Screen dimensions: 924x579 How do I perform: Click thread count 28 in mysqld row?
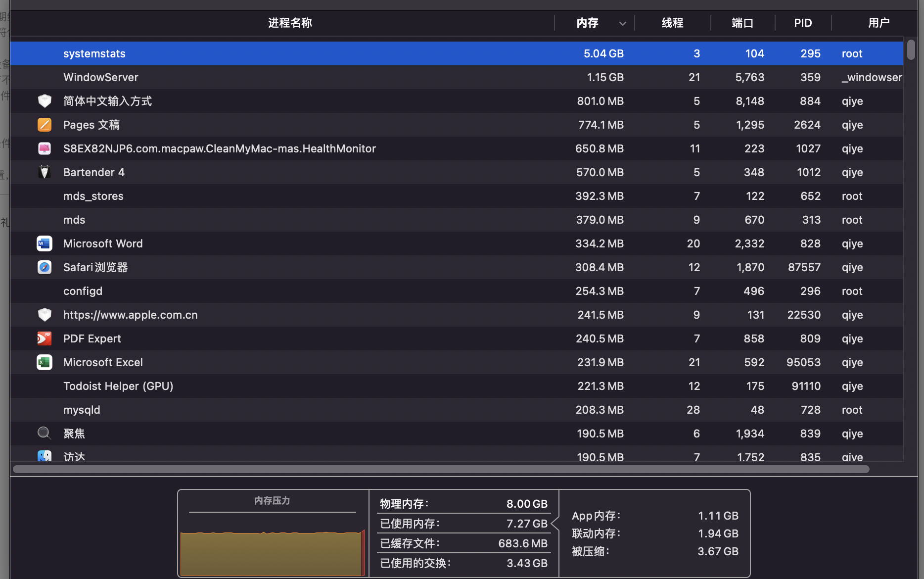pos(693,410)
